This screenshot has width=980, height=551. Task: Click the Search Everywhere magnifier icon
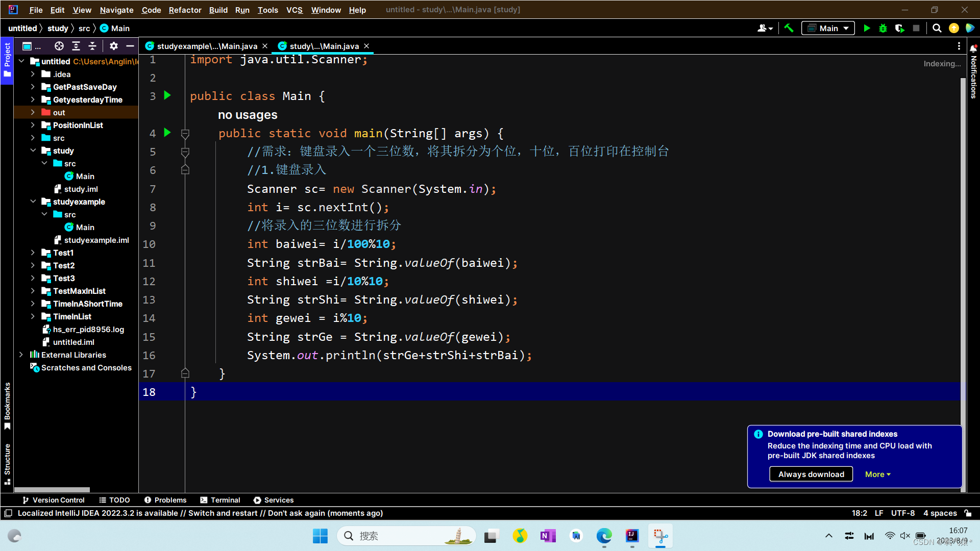937,29
